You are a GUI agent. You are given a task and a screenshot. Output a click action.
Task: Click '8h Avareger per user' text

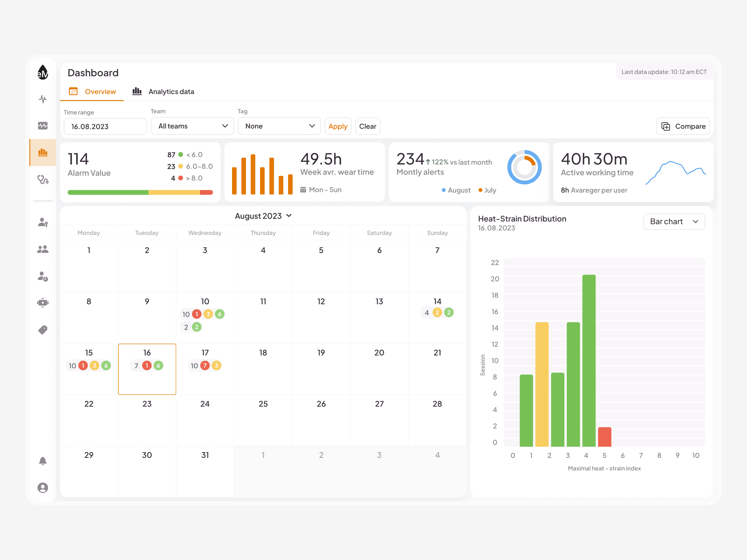594,190
